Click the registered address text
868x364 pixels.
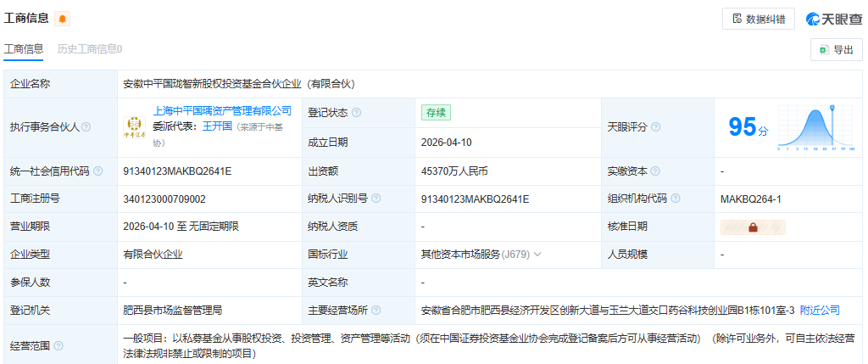pos(608,311)
